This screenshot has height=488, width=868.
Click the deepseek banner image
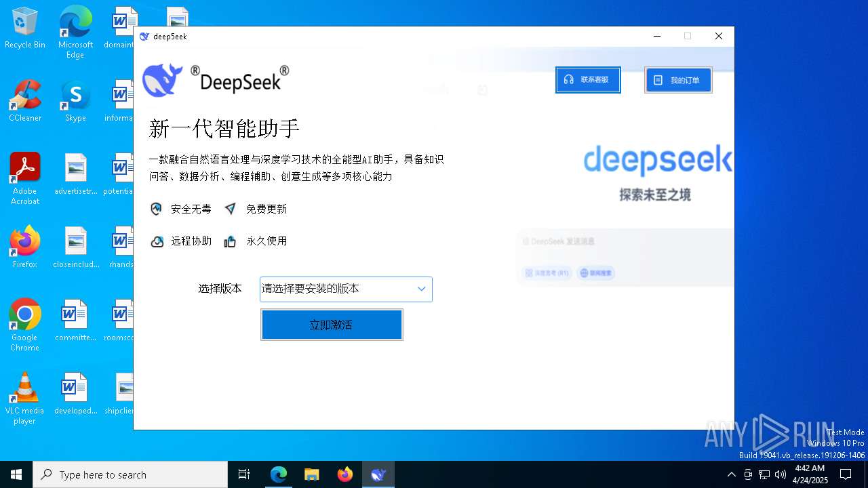point(658,160)
